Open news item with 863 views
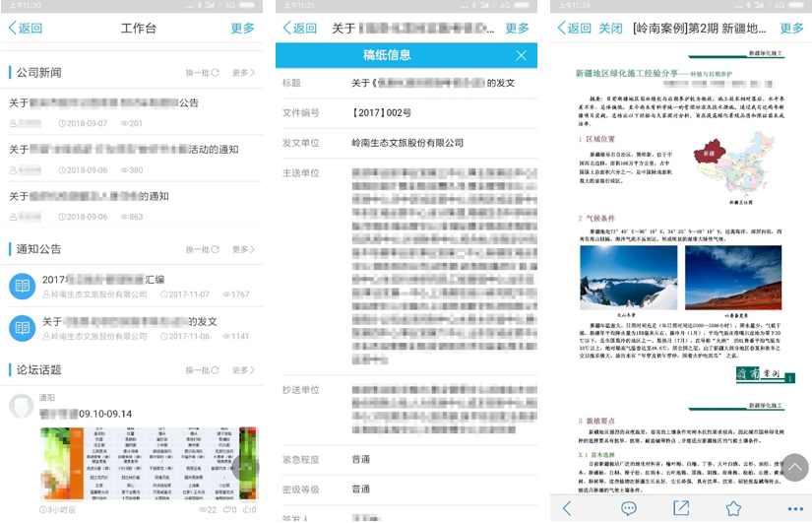The width and height of the screenshot is (812, 523). point(132,205)
